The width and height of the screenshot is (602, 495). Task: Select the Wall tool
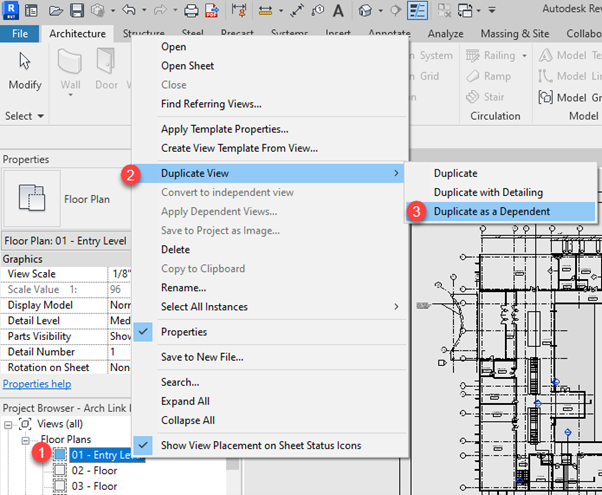coord(70,69)
